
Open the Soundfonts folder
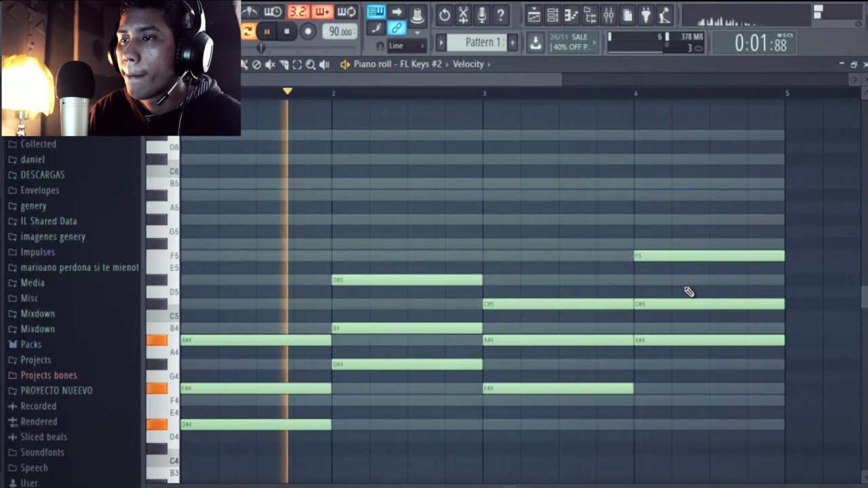(x=42, y=452)
